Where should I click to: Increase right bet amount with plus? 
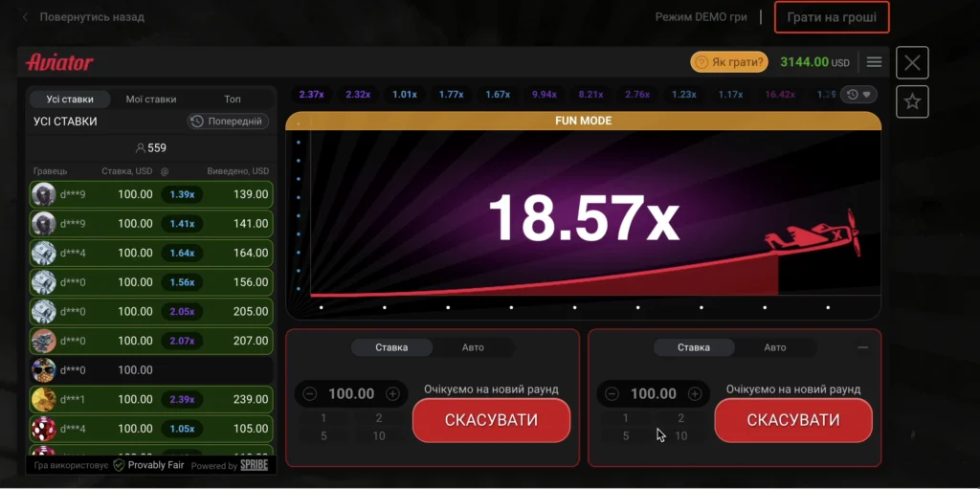click(695, 393)
